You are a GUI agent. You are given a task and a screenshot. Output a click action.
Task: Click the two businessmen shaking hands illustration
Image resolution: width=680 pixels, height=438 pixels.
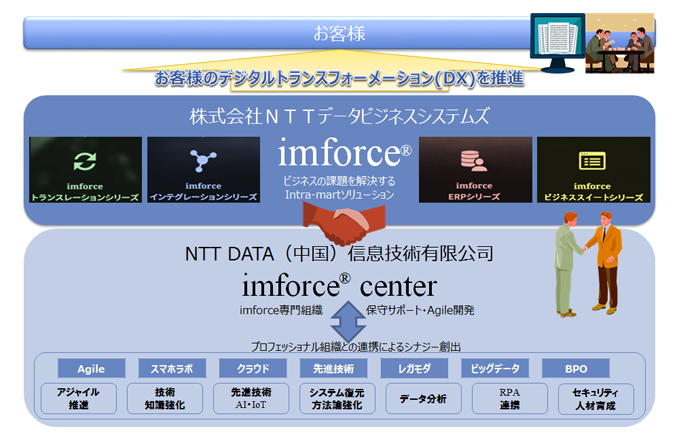click(x=587, y=264)
